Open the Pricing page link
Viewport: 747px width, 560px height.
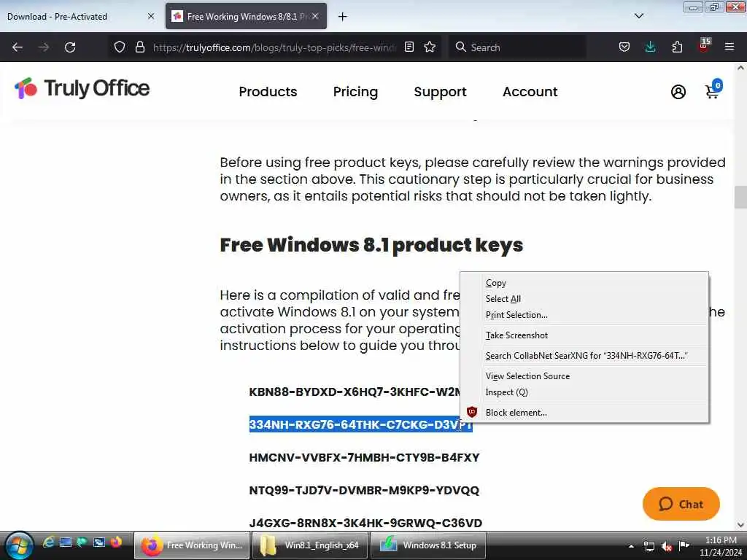pyautogui.click(x=355, y=91)
